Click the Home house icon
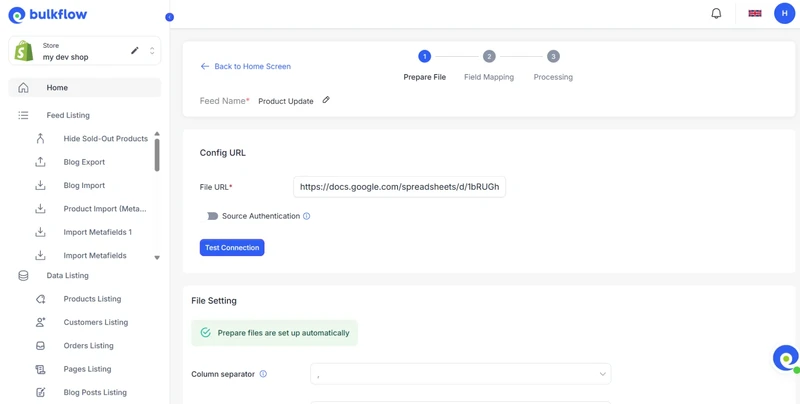This screenshot has width=800, height=404. click(23, 88)
